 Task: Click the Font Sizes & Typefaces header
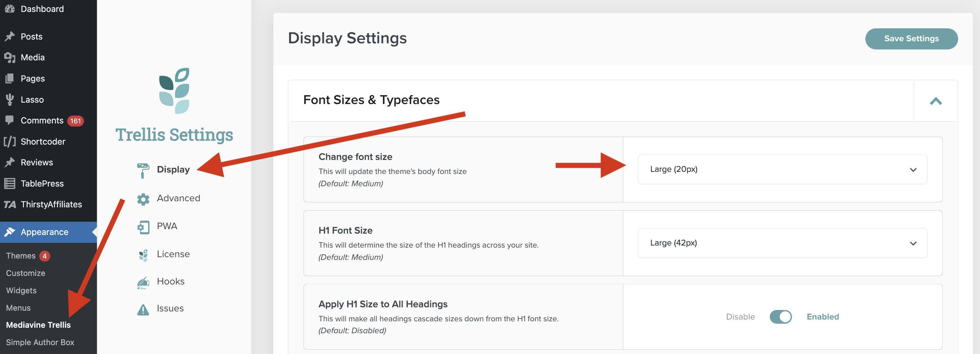coord(371,100)
